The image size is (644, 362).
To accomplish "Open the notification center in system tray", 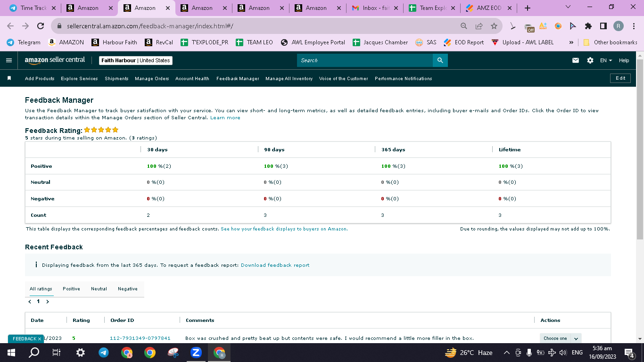I will [629, 353].
